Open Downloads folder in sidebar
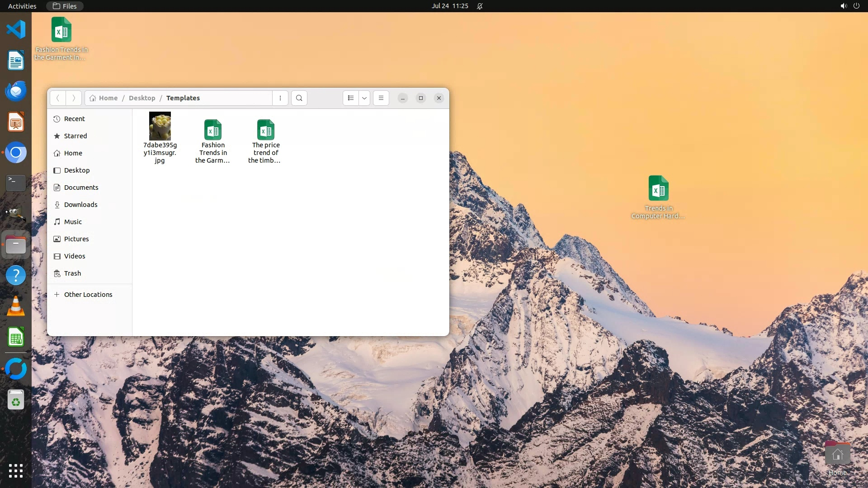Image resolution: width=868 pixels, height=488 pixels. [x=80, y=205]
